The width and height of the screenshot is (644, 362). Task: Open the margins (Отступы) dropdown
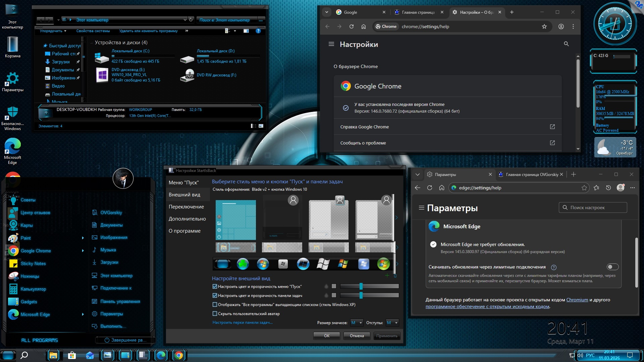coord(392,323)
